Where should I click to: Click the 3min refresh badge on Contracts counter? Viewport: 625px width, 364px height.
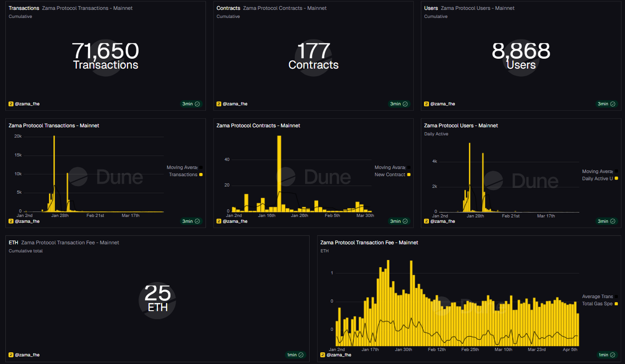point(395,104)
